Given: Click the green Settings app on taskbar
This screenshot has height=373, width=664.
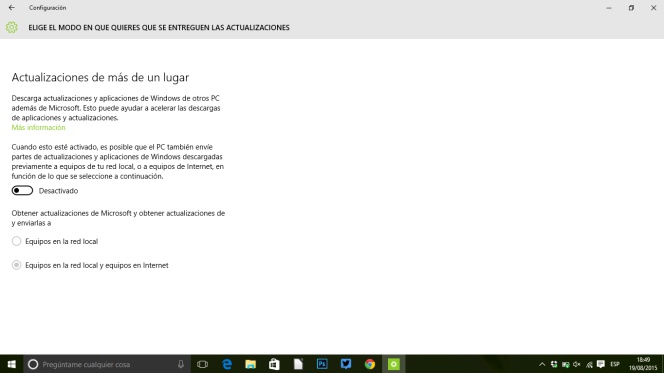Looking at the screenshot, I should pyautogui.click(x=394, y=364).
